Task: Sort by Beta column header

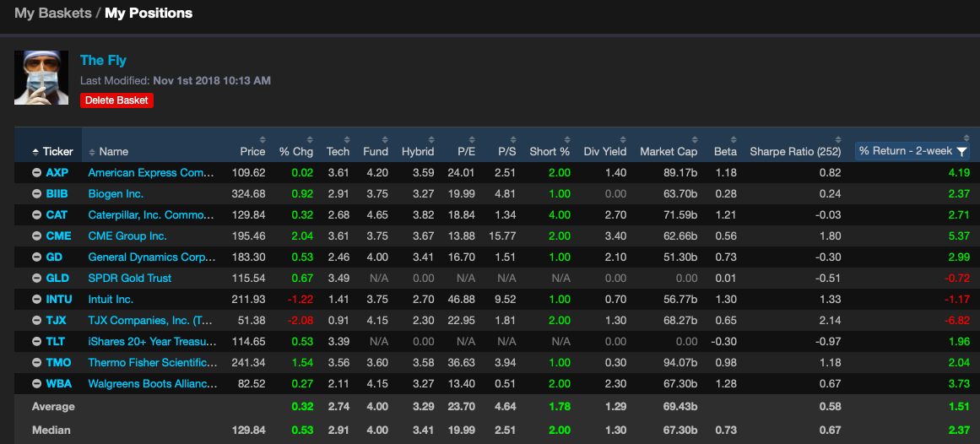Action: pos(725,151)
